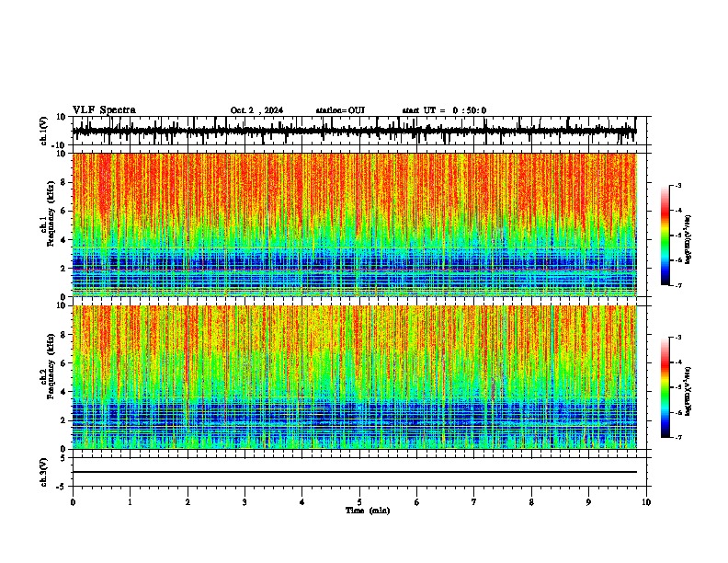Select the ch.1 voltage waveform trace

click(354, 131)
